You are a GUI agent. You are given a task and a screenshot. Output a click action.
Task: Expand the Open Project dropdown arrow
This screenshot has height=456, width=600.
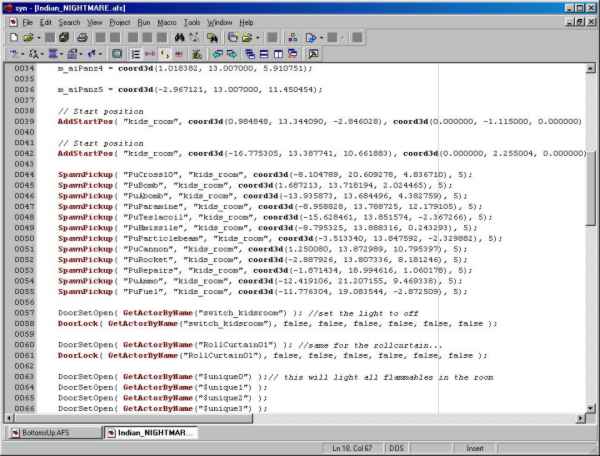coord(258,37)
